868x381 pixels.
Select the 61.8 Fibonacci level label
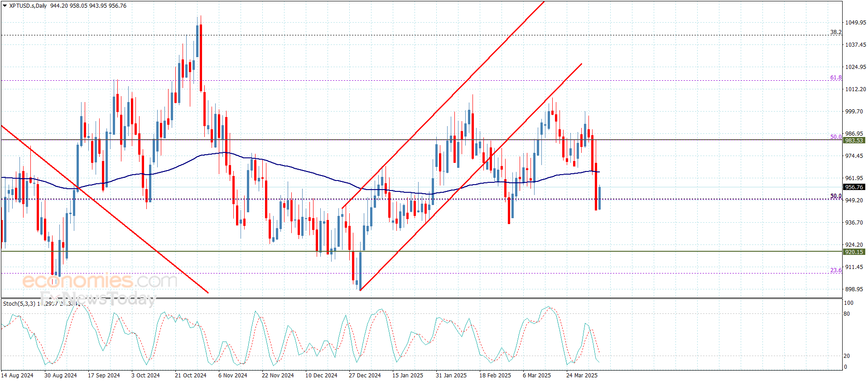pyautogui.click(x=836, y=78)
